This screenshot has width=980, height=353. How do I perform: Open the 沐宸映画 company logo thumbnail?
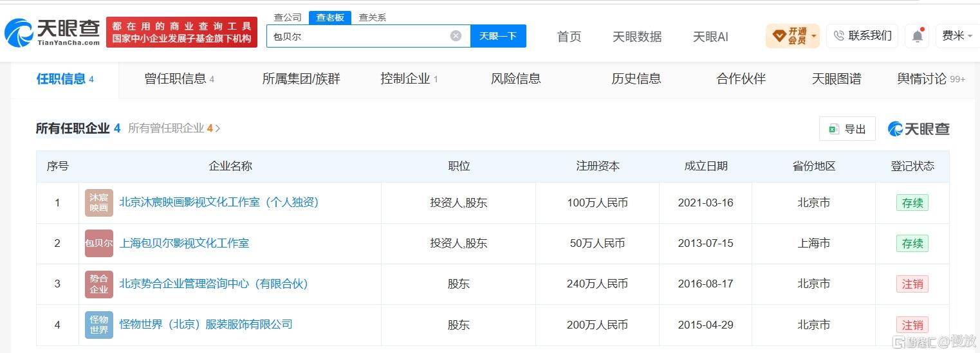pyautogui.click(x=99, y=203)
